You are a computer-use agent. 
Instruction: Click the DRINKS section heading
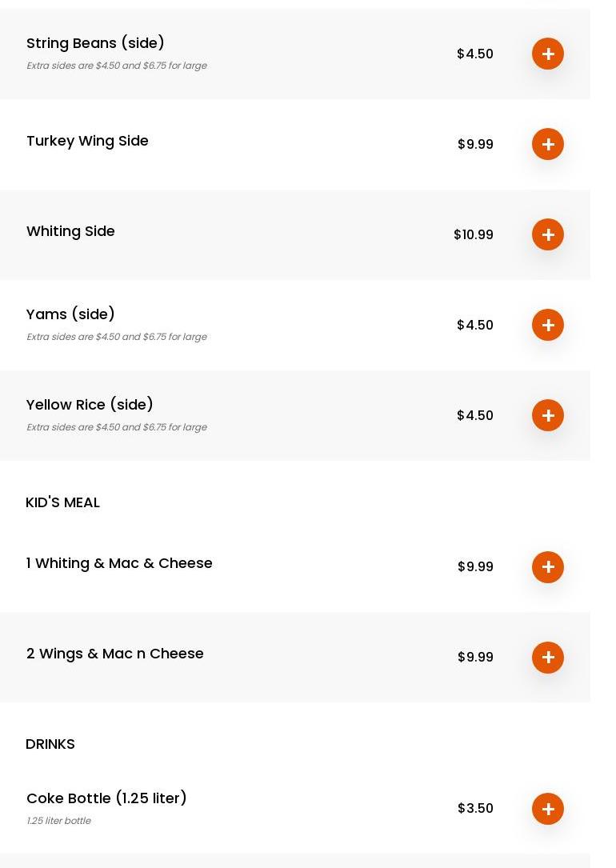[x=50, y=744]
